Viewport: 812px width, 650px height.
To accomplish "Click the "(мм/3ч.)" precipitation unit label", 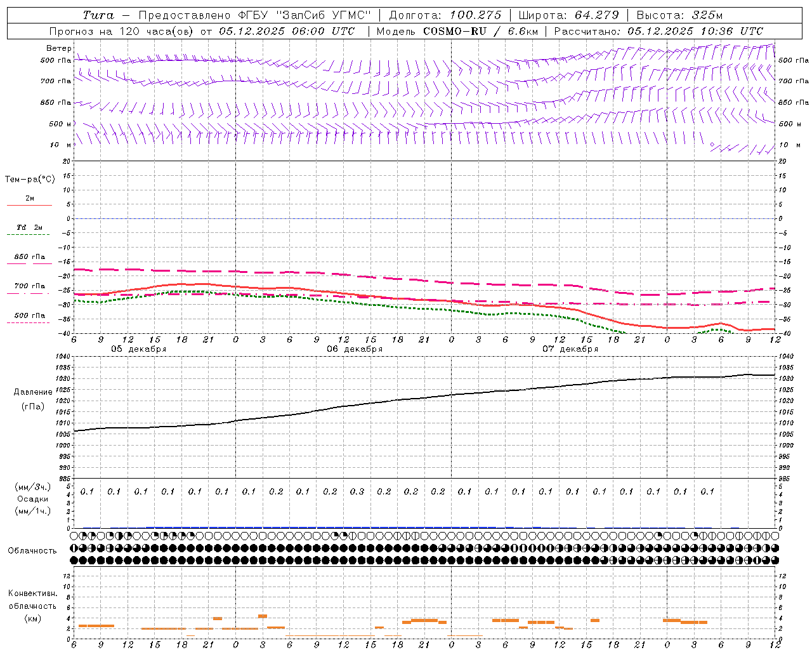I will coord(33,487).
